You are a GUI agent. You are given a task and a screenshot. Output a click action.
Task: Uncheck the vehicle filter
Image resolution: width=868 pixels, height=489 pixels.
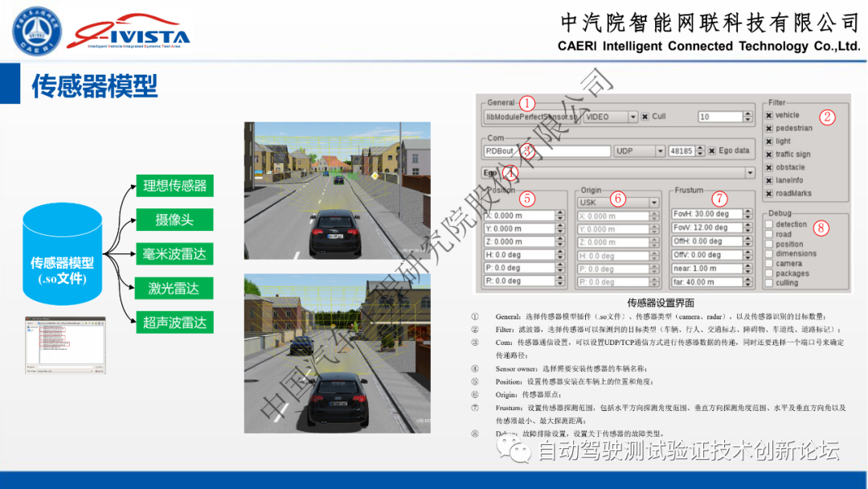click(x=768, y=115)
